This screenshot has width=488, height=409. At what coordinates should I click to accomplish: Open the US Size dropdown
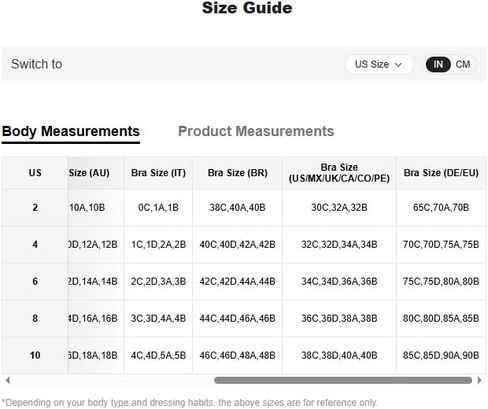pyautogui.click(x=379, y=64)
